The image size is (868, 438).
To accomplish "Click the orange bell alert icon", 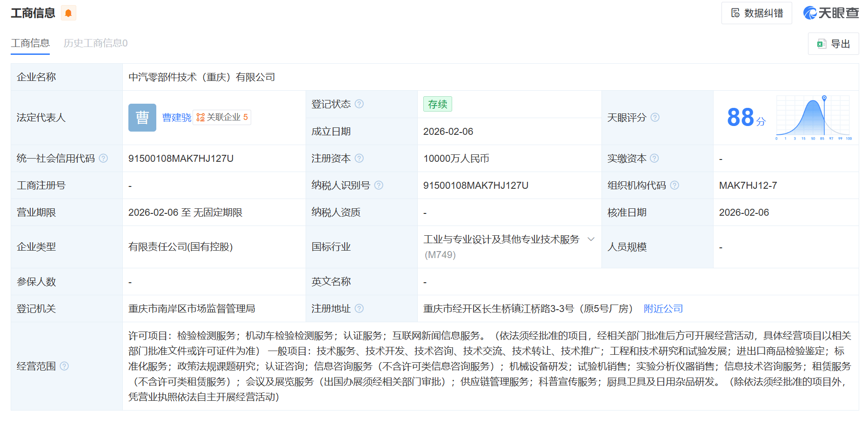I will [68, 13].
